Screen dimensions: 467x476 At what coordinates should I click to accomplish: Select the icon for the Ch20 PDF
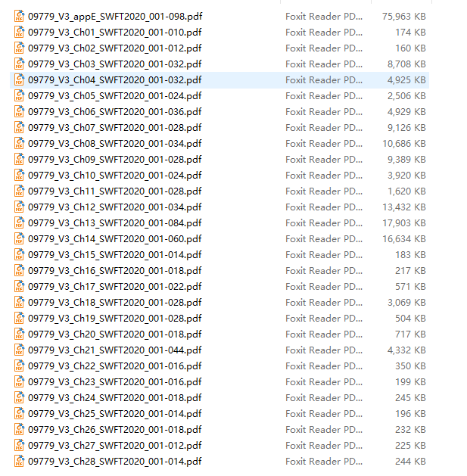click(x=20, y=334)
